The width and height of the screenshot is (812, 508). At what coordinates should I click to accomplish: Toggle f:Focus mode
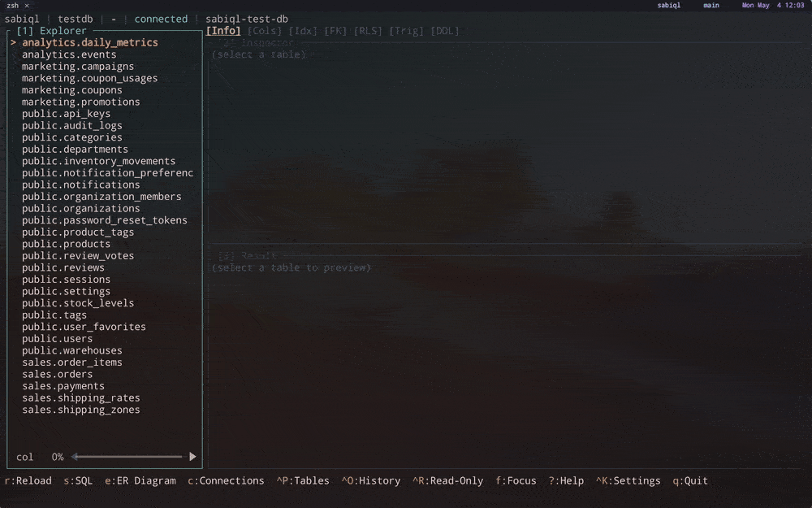(x=516, y=481)
